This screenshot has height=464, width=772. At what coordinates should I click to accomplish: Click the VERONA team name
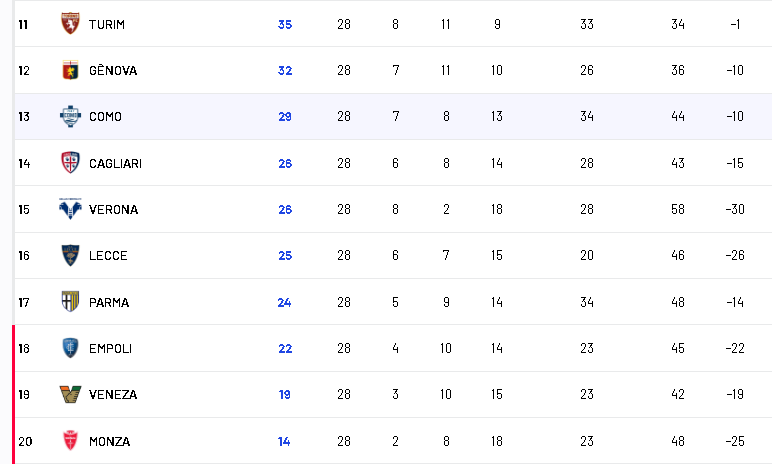click(x=113, y=210)
